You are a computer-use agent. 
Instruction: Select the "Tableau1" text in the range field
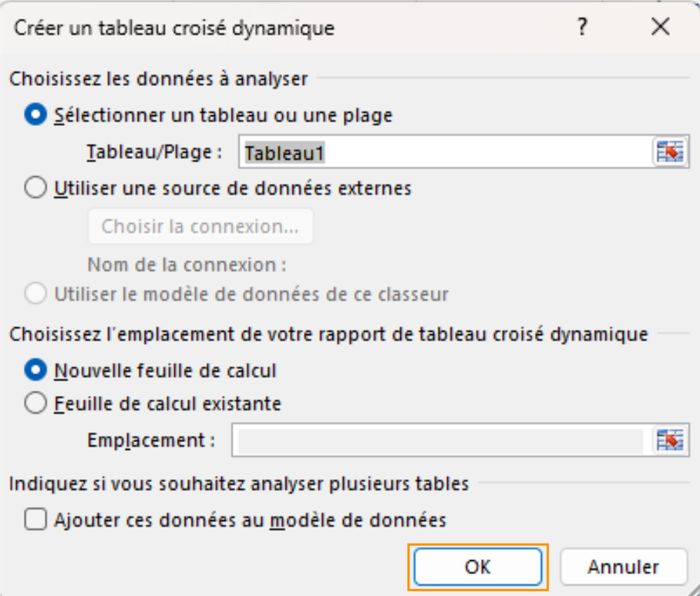279,151
